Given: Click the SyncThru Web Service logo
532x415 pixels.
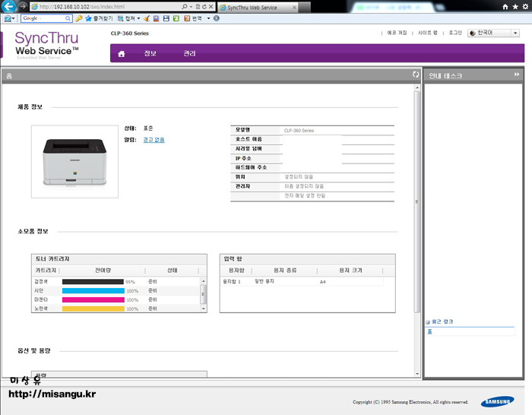Looking at the screenshot, I should (x=46, y=44).
